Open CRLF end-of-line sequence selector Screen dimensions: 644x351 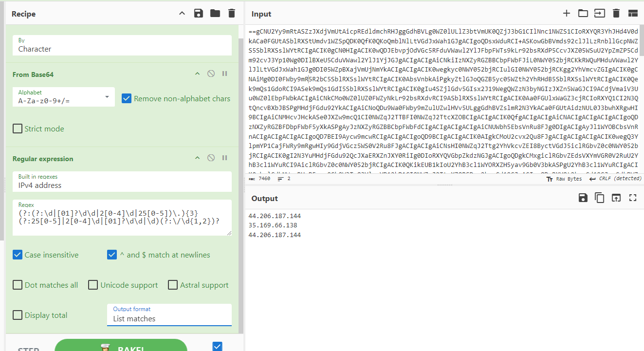click(x=615, y=179)
